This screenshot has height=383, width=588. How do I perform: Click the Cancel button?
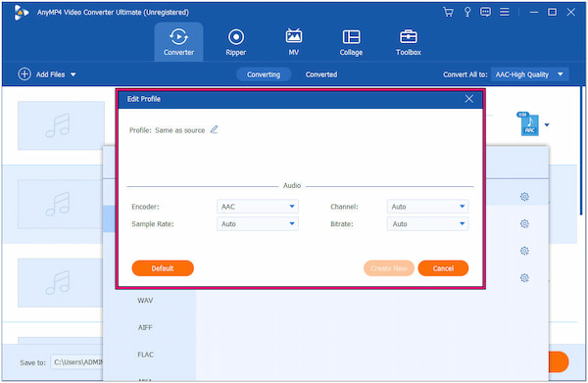443,268
